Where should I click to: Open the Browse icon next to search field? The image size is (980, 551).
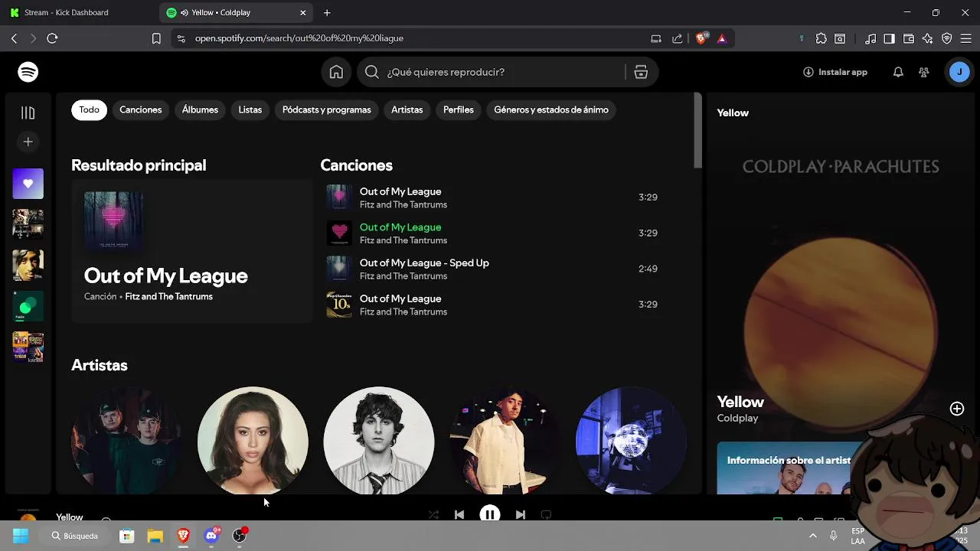click(x=641, y=72)
